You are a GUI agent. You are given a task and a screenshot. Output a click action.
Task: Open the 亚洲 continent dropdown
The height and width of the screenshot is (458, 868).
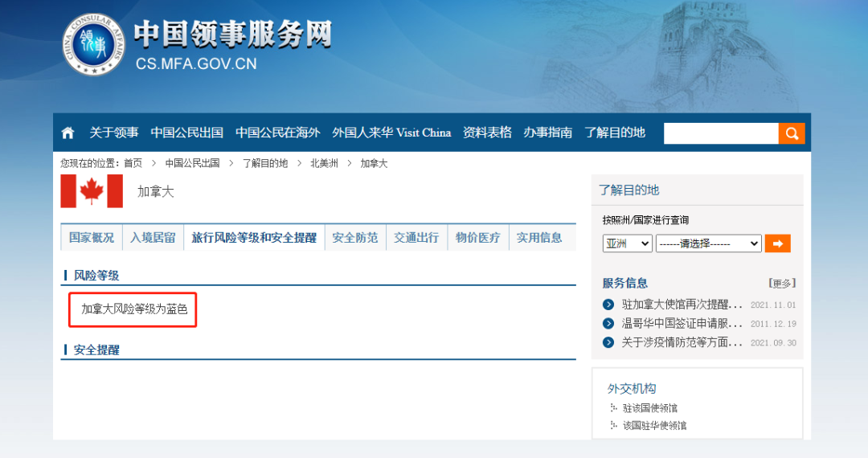627,243
